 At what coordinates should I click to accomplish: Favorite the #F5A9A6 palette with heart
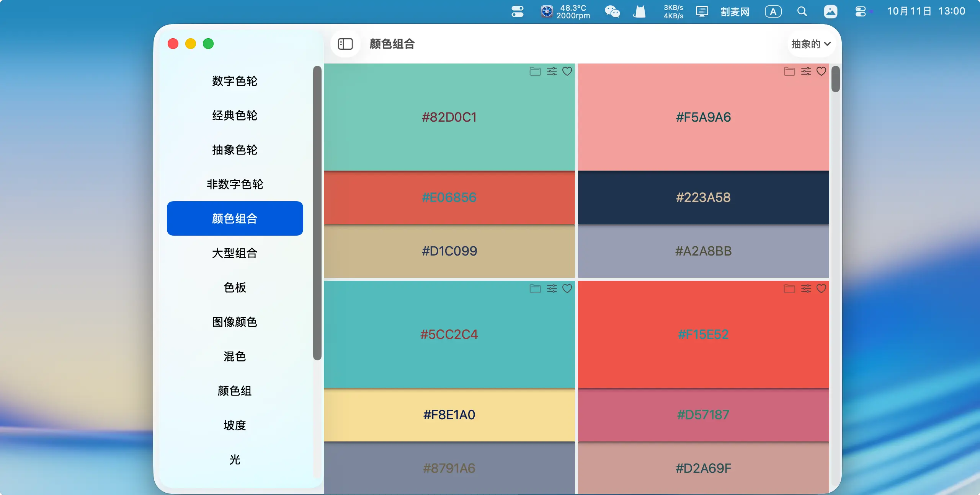(821, 72)
